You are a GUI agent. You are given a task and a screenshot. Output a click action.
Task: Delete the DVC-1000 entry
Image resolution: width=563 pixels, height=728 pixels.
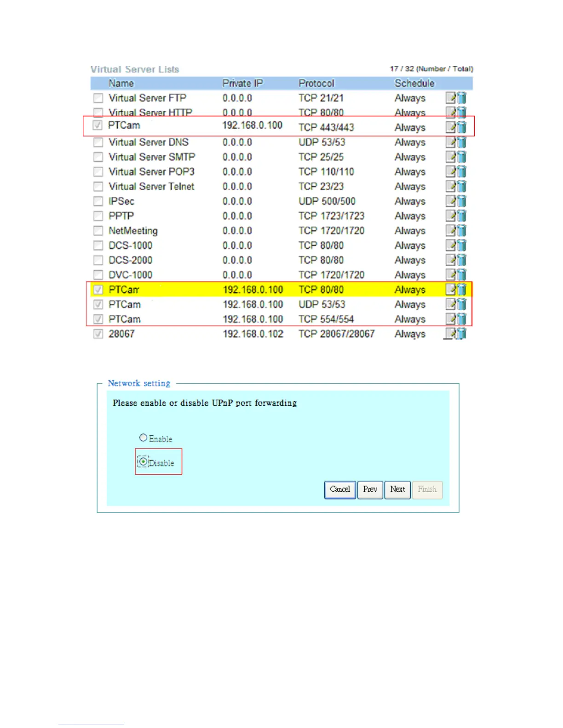coord(461,274)
